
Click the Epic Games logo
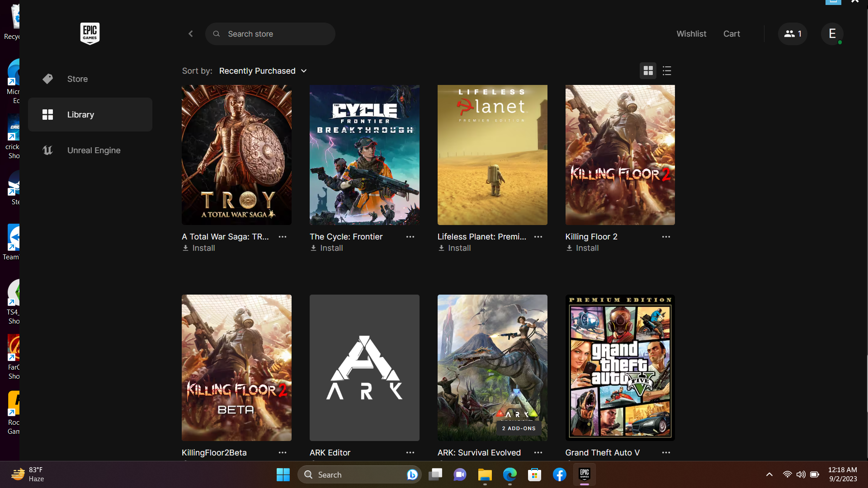pyautogui.click(x=90, y=33)
